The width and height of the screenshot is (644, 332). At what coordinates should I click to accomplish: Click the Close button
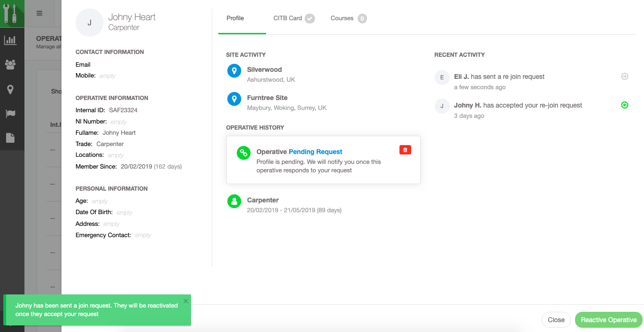pos(556,320)
